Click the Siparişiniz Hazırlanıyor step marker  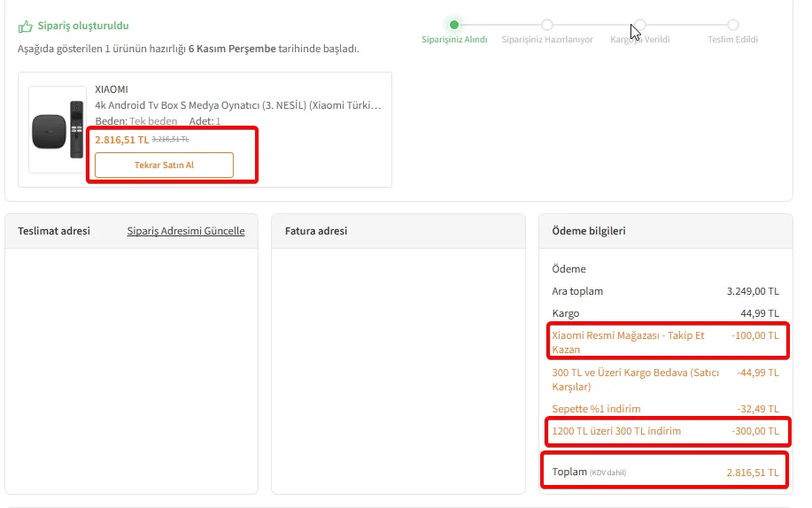(x=547, y=25)
